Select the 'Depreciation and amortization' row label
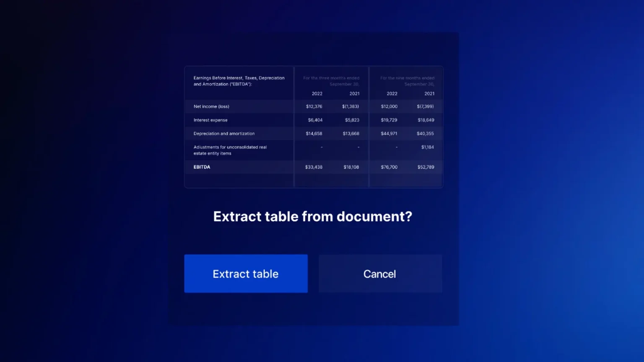Image resolution: width=644 pixels, height=362 pixels. [x=224, y=134]
